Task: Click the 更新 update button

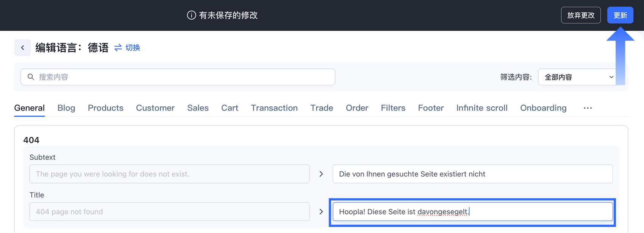Action: click(x=620, y=15)
